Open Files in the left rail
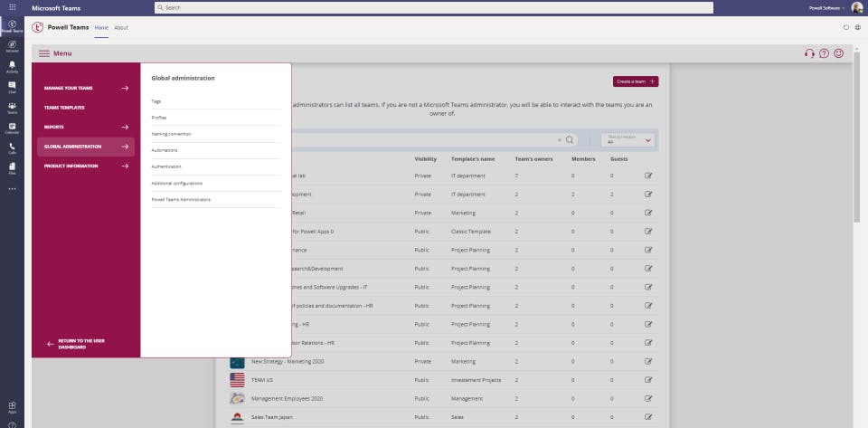This screenshot has height=428, width=868. coord(12,168)
